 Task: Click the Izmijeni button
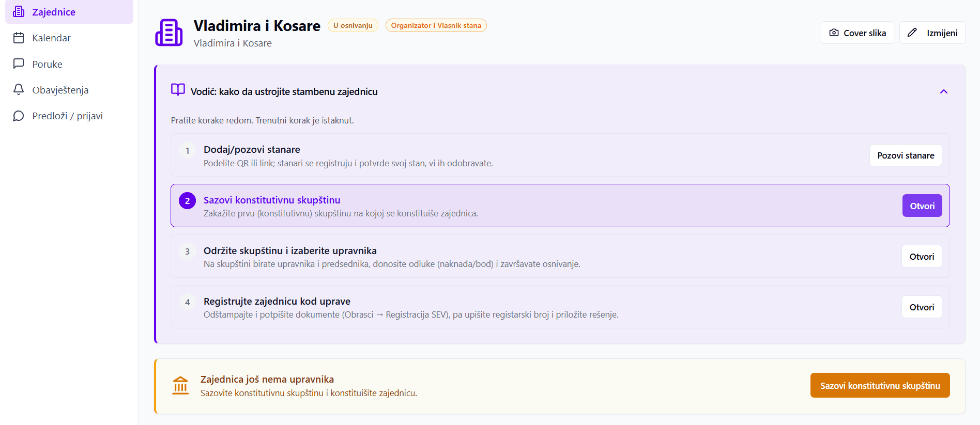coord(932,33)
